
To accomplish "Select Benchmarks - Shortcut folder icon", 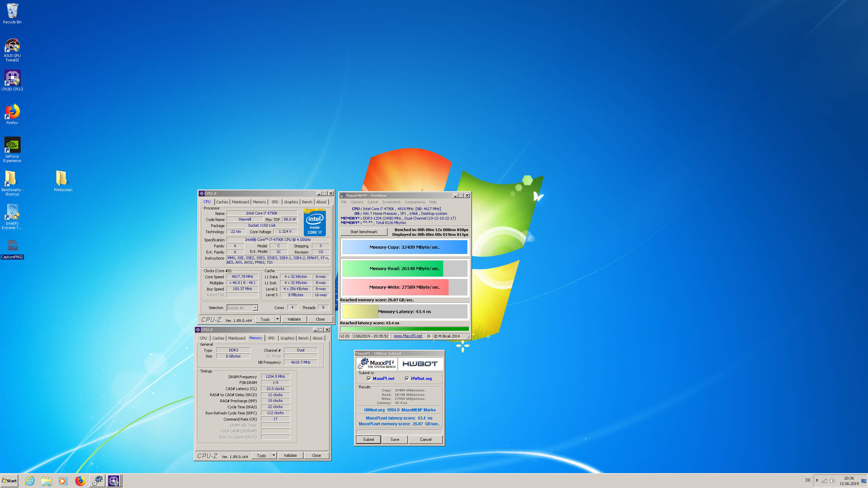I will [12, 183].
